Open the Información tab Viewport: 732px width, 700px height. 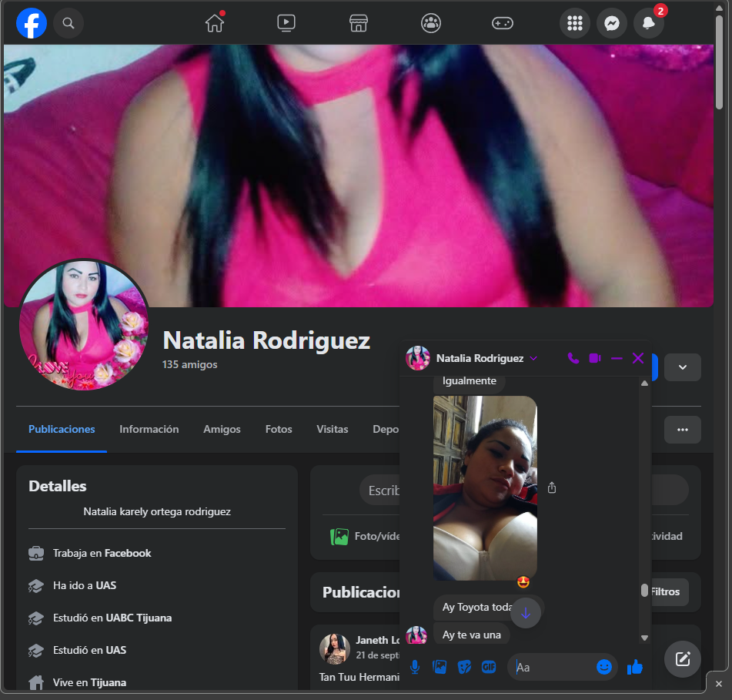coord(149,429)
